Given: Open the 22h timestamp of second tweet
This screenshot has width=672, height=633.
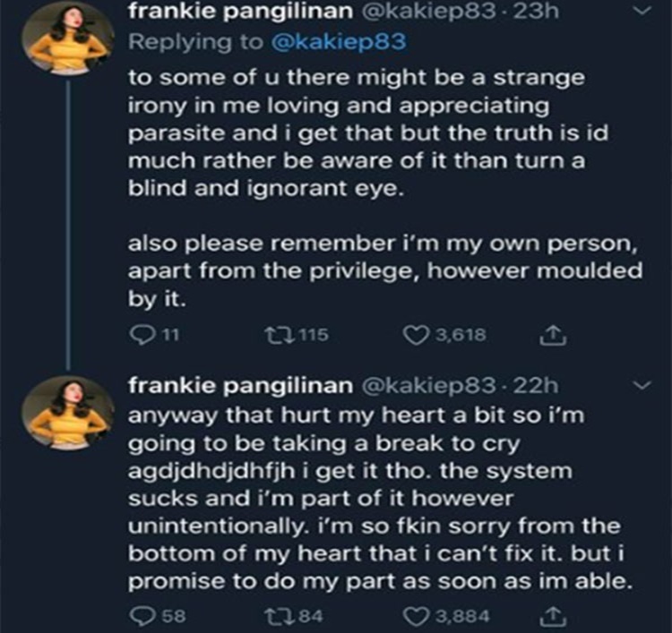Looking at the screenshot, I should pyautogui.click(x=541, y=385).
